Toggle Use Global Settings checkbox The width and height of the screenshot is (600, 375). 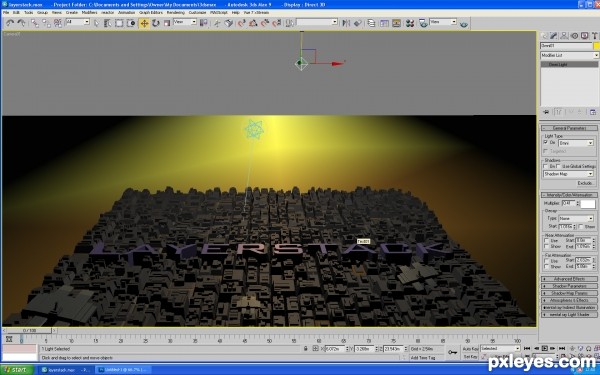click(558, 166)
